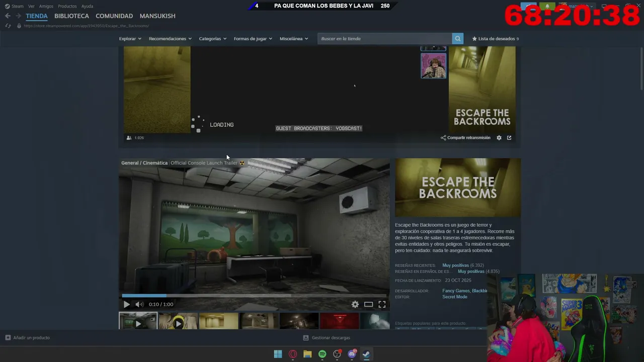The height and width of the screenshot is (362, 644).
Task: Click Compartir retransmisión share button
Action: [x=465, y=138]
